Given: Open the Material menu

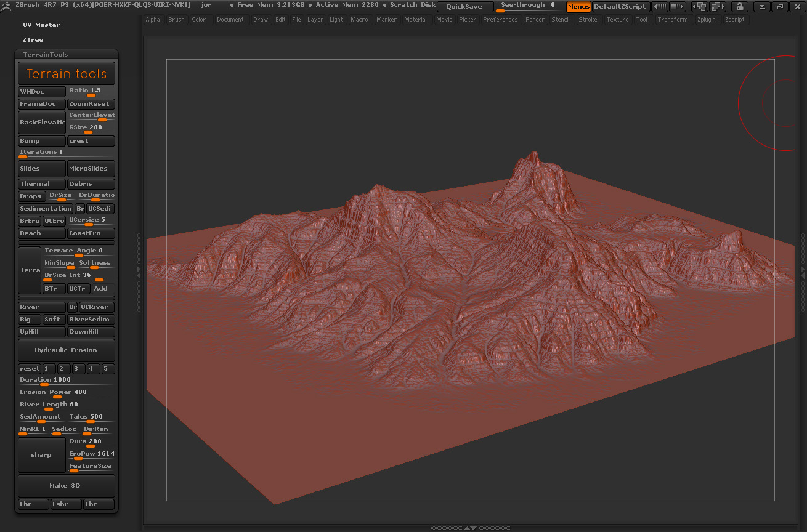Looking at the screenshot, I should pos(416,20).
